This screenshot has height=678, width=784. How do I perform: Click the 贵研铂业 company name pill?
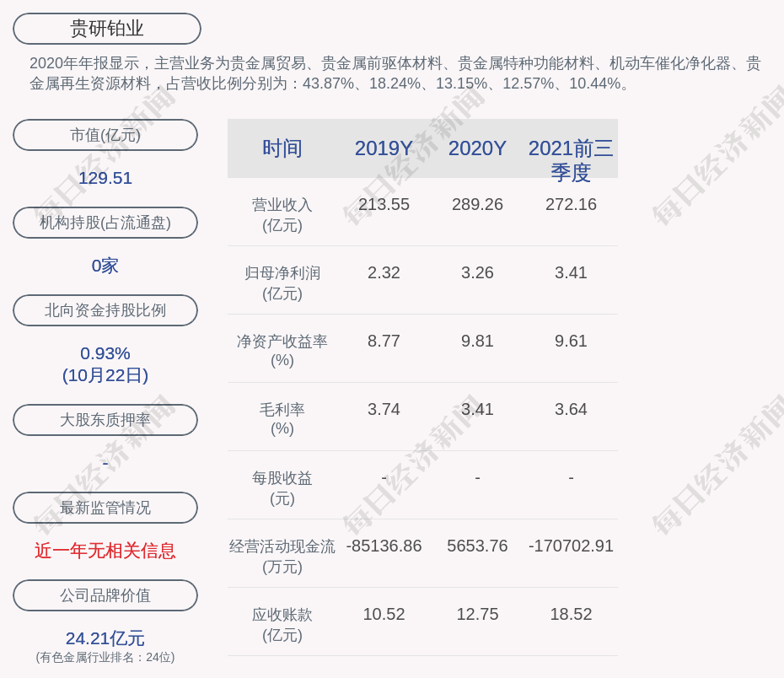pyautogui.click(x=107, y=29)
